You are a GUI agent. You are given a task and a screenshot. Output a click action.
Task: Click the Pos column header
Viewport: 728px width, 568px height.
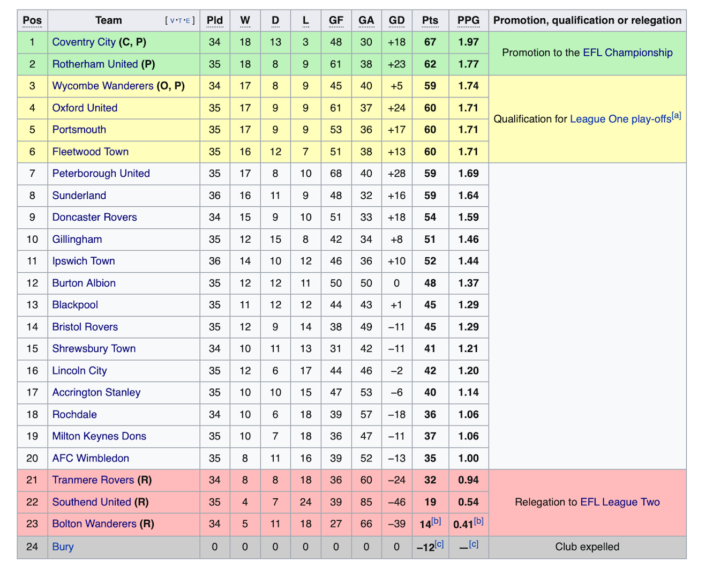(x=32, y=20)
